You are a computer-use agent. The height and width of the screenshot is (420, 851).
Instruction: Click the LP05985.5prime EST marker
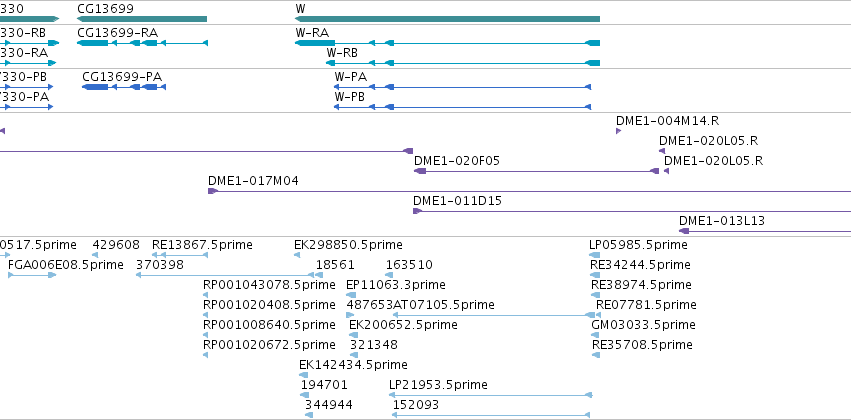coord(595,255)
